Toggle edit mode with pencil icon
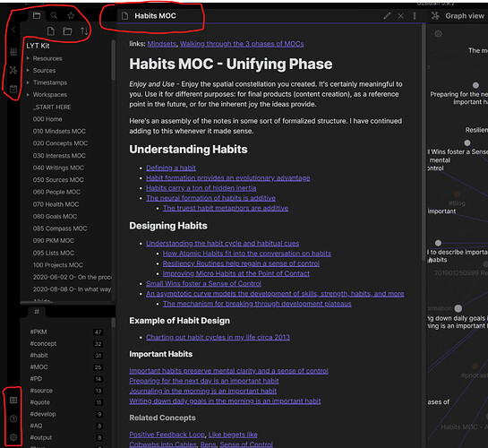The width and height of the screenshot is (488, 448). (387, 16)
